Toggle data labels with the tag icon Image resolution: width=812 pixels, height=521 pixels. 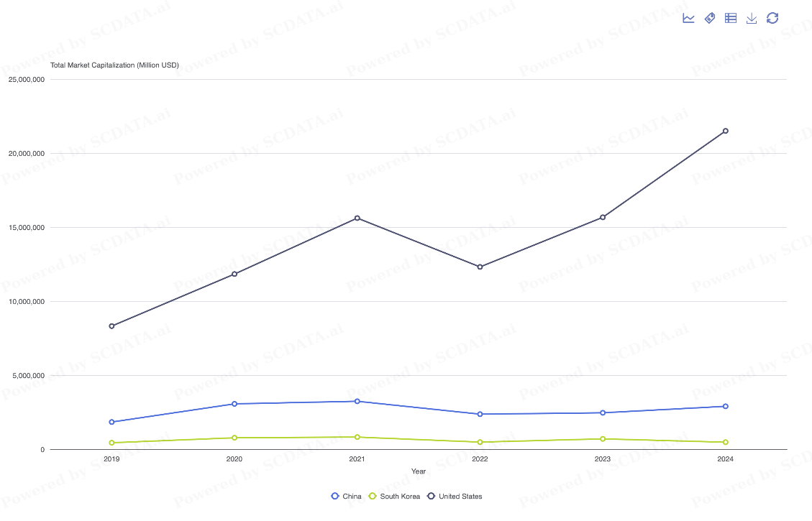tap(709, 18)
